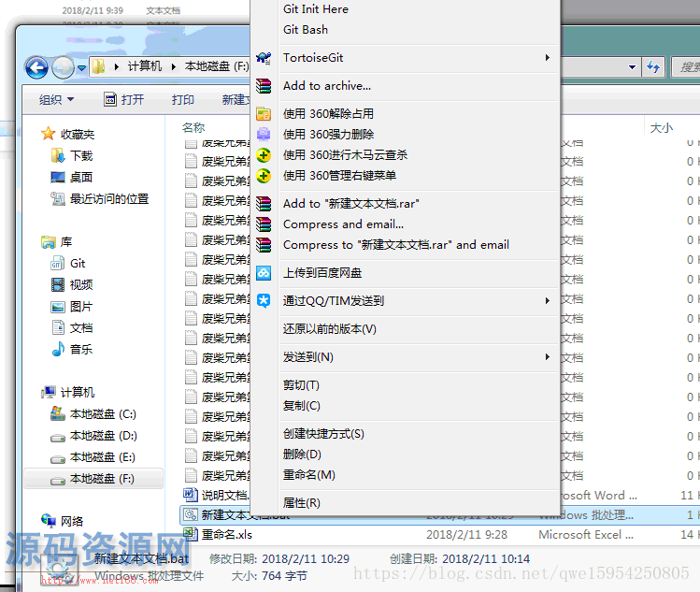Click the Explorer back navigation arrow
700x592 pixels.
click(36, 67)
